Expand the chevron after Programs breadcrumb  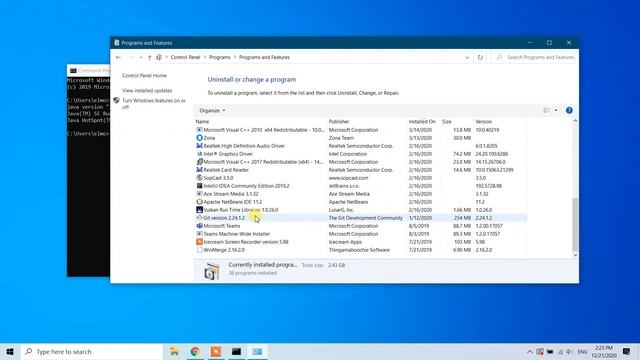coord(235,58)
